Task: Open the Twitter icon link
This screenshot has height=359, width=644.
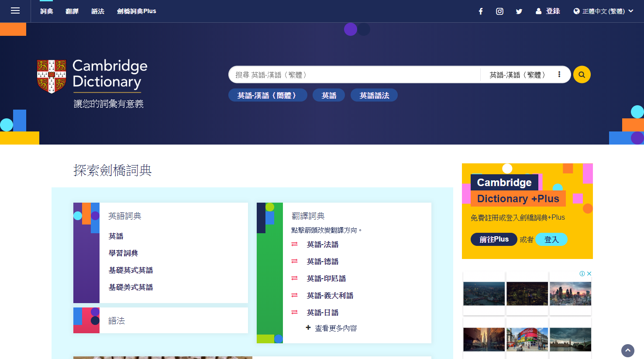Action: 519,11
